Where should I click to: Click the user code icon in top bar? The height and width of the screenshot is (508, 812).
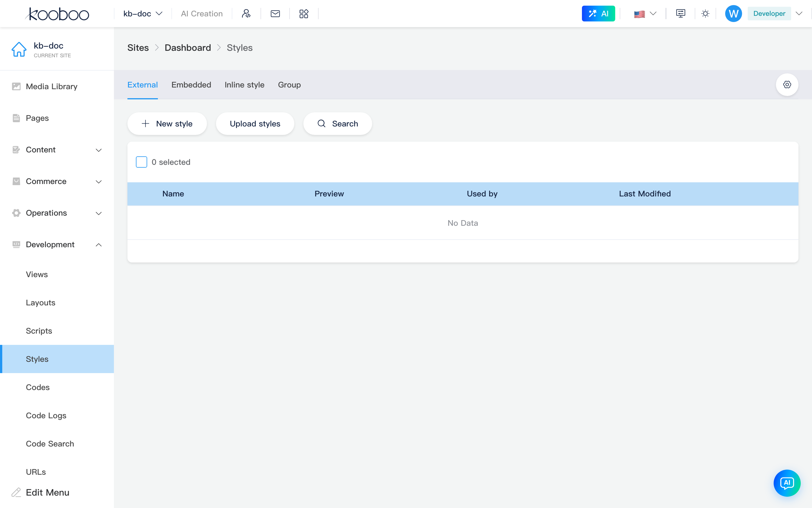click(246, 14)
